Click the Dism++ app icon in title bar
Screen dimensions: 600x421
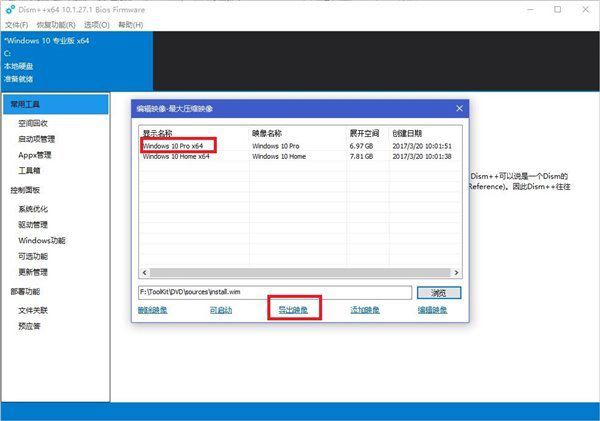coord(9,7)
